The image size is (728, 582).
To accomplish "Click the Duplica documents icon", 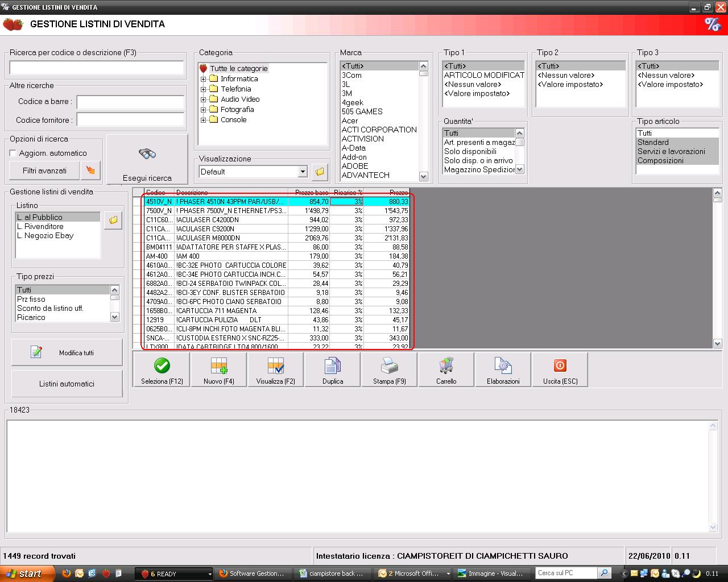I will click(333, 365).
